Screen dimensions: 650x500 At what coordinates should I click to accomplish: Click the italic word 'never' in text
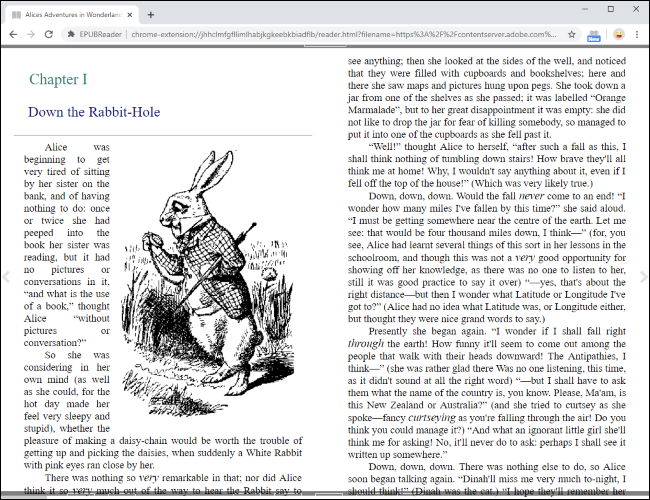click(x=531, y=196)
